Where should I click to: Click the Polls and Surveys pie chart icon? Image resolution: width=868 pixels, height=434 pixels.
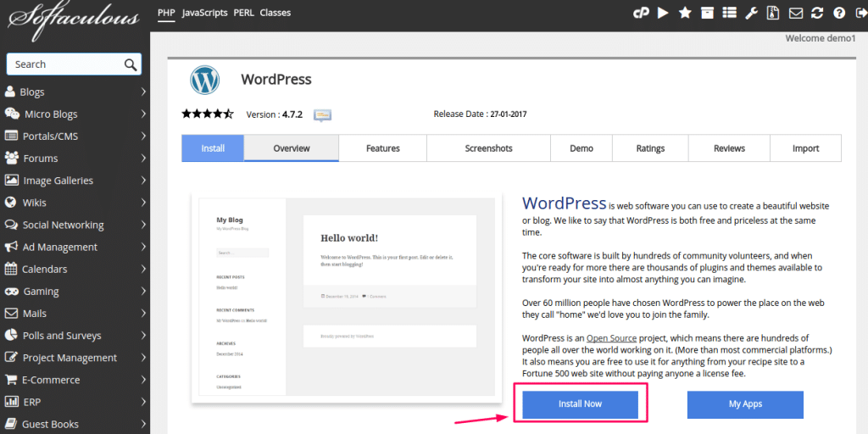[x=11, y=335]
